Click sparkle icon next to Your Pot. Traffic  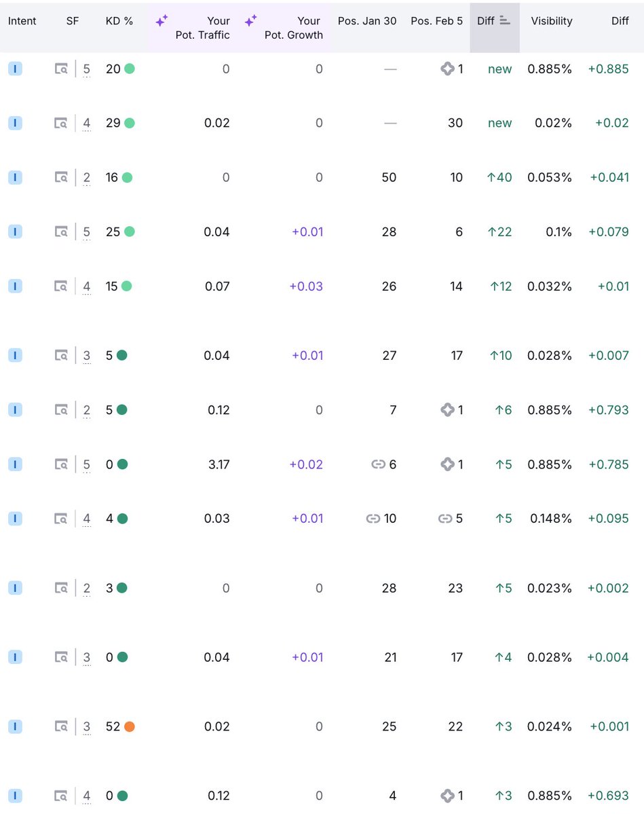click(x=162, y=21)
